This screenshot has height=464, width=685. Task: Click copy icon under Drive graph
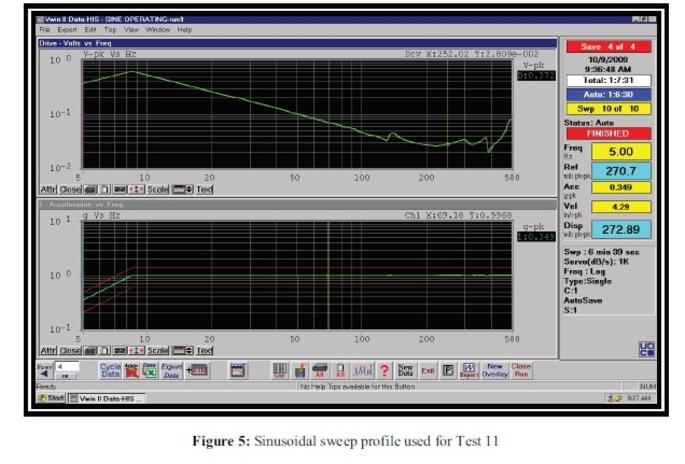tap(104, 190)
